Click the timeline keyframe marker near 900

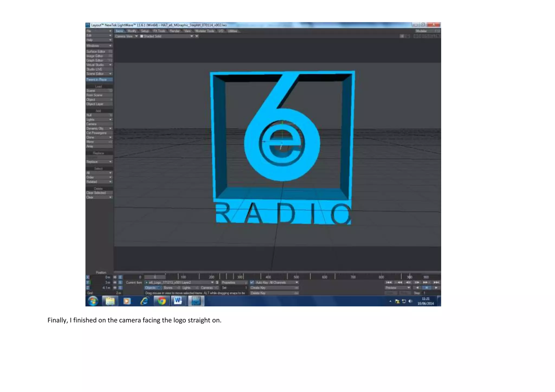410,277
